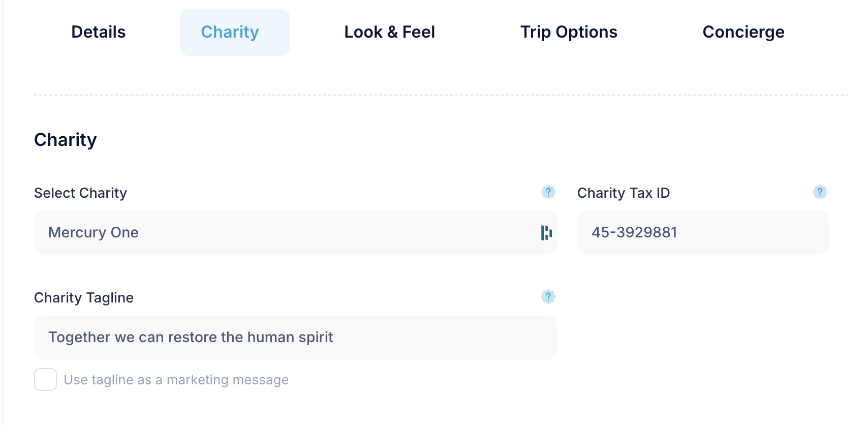The height and width of the screenshot is (425, 868).
Task: Click the Charity Tagline help question mark
Action: click(x=548, y=297)
